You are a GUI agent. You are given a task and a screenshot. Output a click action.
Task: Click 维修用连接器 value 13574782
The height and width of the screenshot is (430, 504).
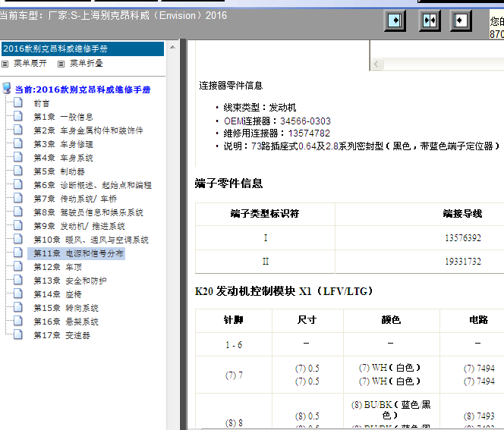[x=309, y=133]
